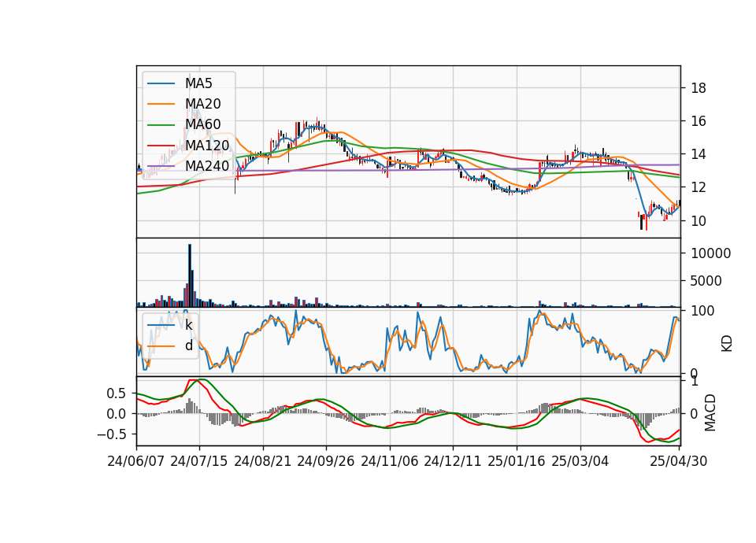Click the MA60 legend label

[x=202, y=124]
